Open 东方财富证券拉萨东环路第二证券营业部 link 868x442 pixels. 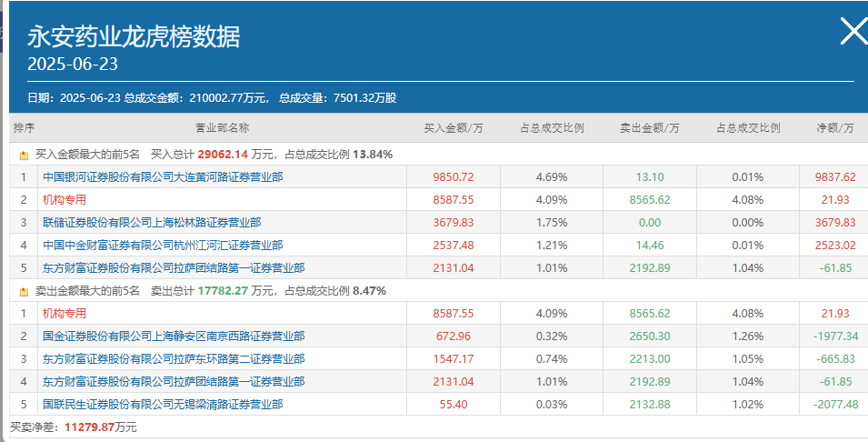pos(174,358)
